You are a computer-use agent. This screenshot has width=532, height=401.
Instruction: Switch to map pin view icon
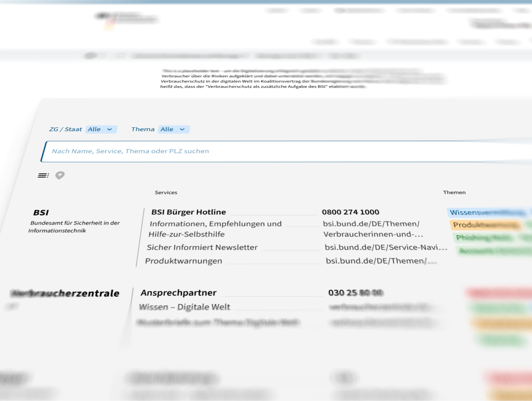tap(60, 175)
